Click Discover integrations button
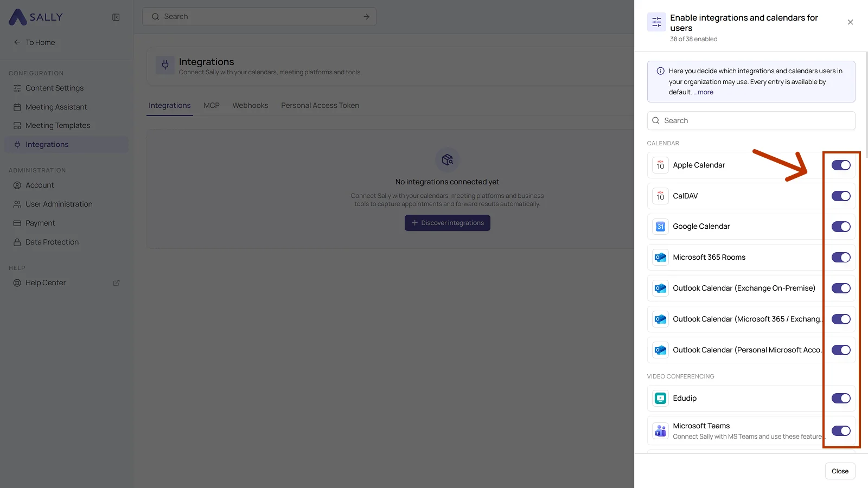This screenshot has height=488, width=868. click(448, 223)
